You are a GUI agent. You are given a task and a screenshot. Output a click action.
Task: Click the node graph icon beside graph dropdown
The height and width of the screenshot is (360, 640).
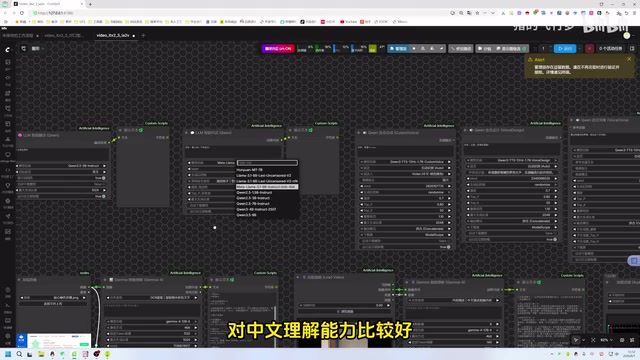point(23,49)
